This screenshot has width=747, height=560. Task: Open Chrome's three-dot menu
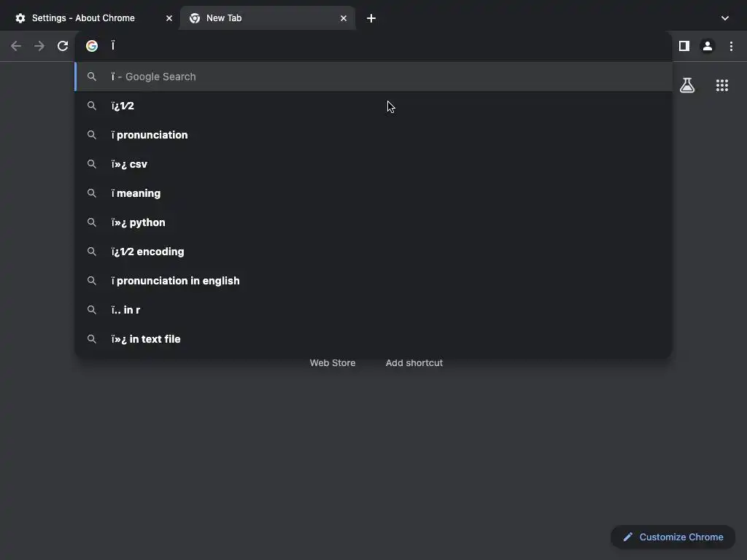tap(731, 46)
